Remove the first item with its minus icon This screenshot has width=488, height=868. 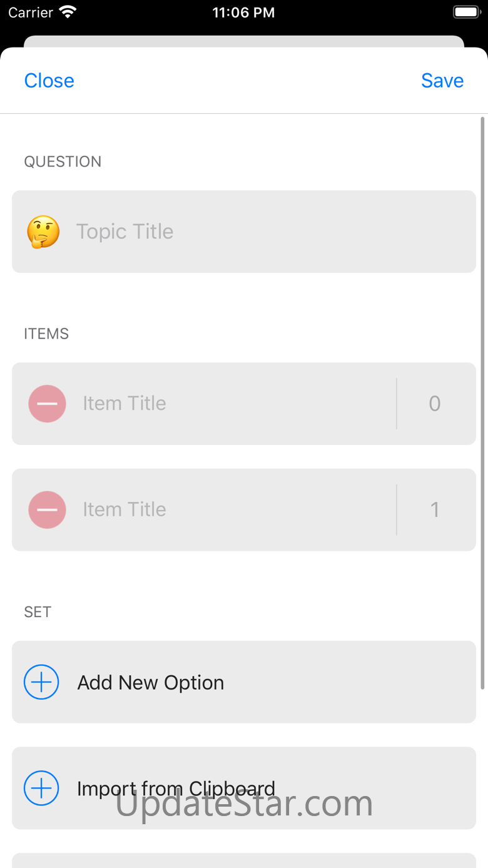click(47, 404)
